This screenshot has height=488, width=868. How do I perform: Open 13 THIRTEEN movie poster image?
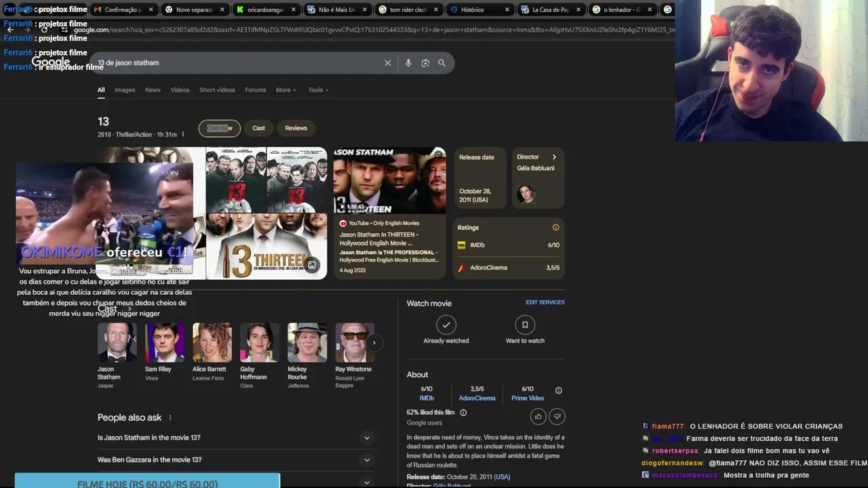click(267, 247)
